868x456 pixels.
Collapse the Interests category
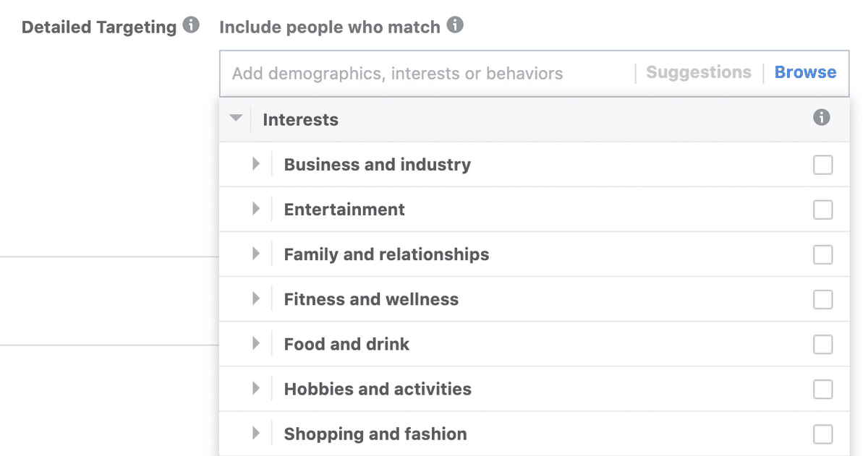point(236,119)
